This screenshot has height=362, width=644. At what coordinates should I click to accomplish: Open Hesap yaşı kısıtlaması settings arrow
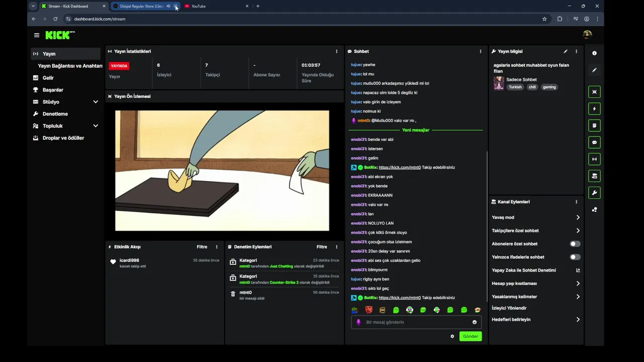(578, 284)
